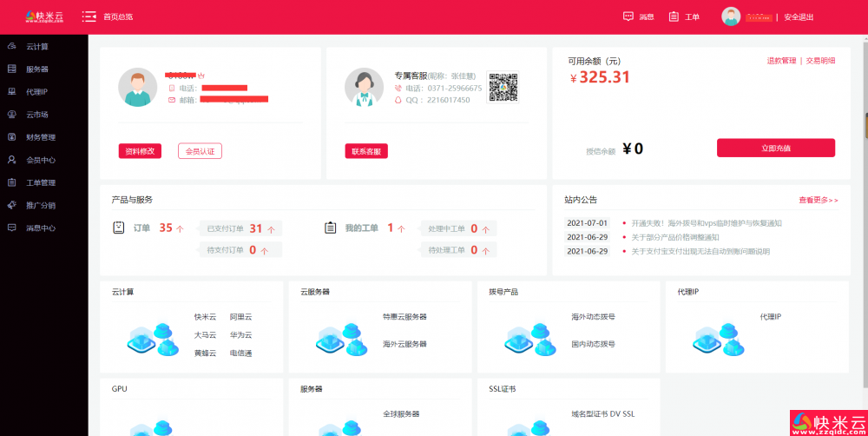Screen dimensions: 868x436
Task: Click 云市场 icon in sidebar
Action: [11, 114]
